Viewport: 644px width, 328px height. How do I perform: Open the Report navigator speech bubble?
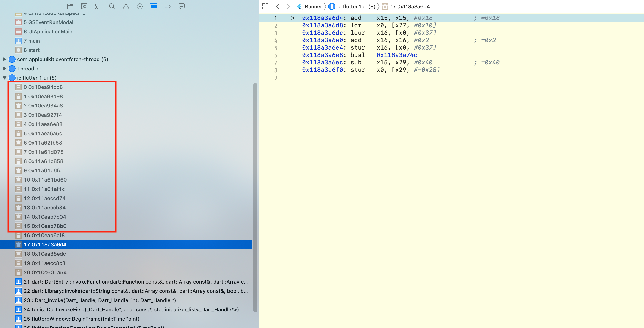coord(181,6)
